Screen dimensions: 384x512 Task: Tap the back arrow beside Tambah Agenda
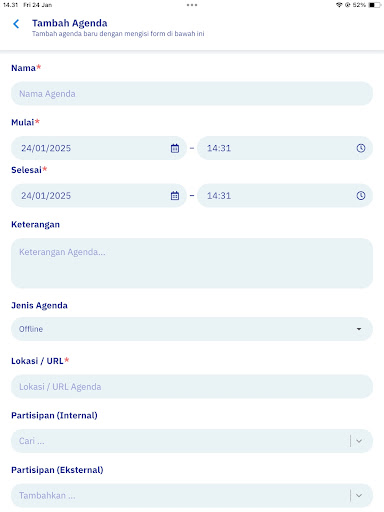(x=16, y=24)
